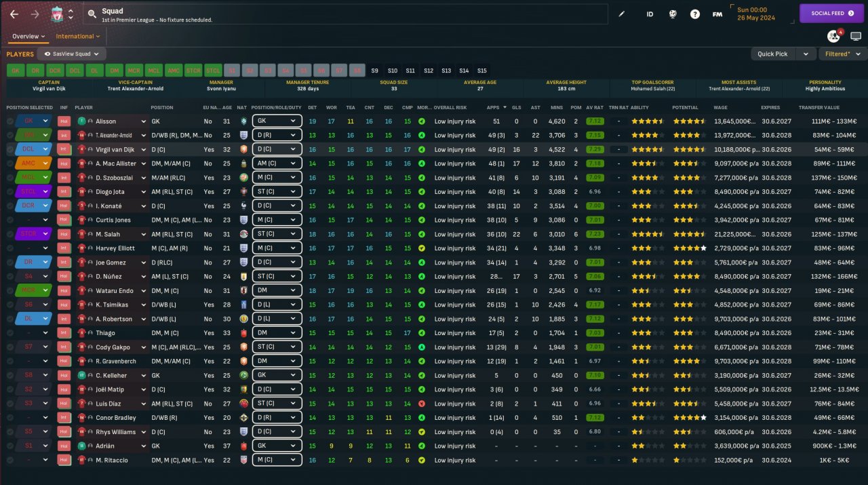Open the world globe icon
The width and height of the screenshot is (868, 485).
click(673, 14)
